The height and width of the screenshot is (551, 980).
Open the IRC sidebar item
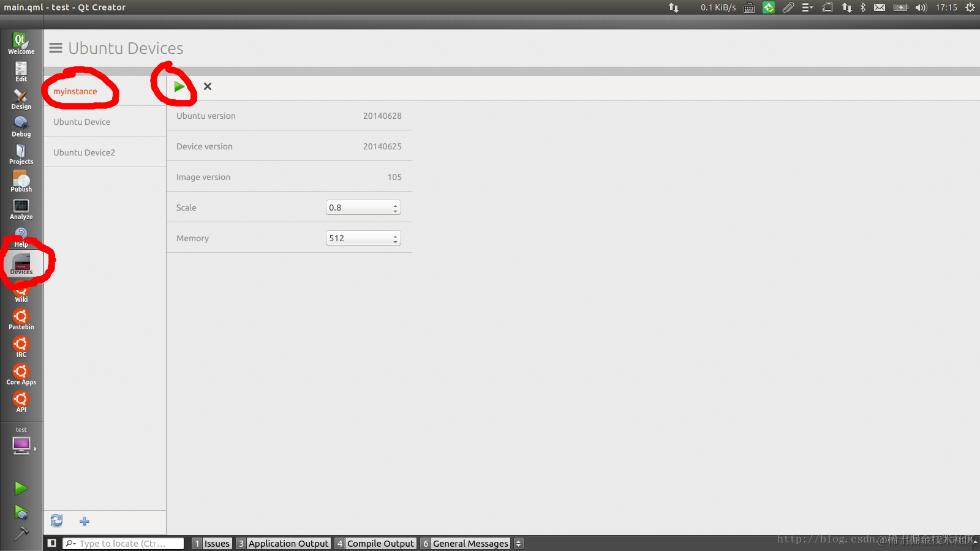pos(21,347)
